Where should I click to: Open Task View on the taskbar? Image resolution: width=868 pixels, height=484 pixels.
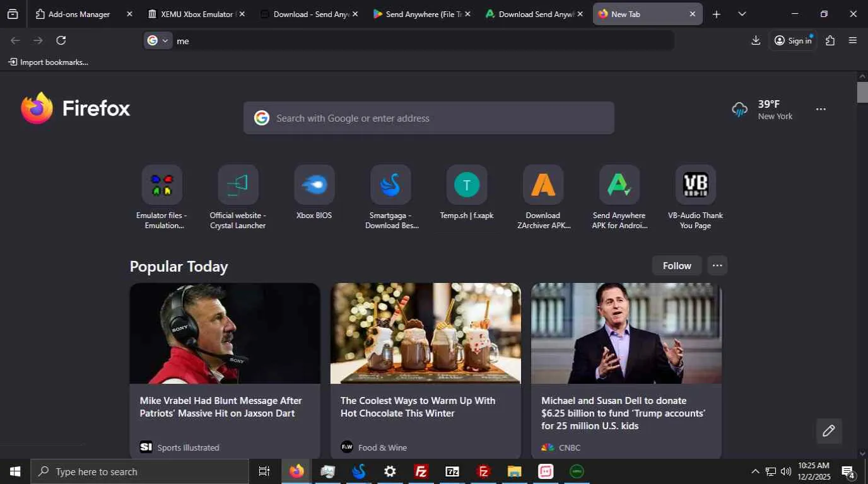pos(264,471)
